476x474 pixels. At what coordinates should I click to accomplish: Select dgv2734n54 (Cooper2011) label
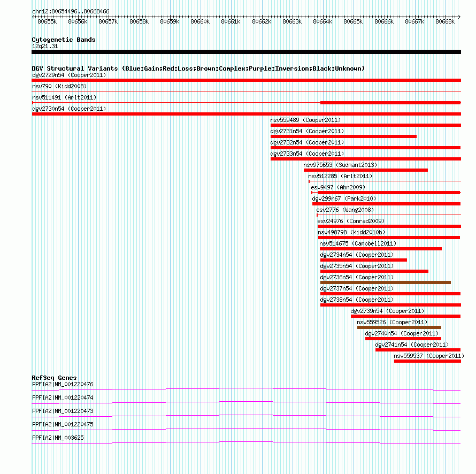click(357, 255)
